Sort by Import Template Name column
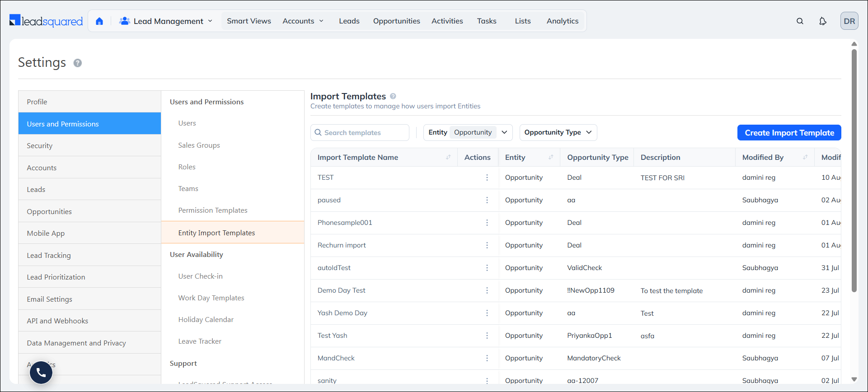This screenshot has width=868, height=392. 448,157
